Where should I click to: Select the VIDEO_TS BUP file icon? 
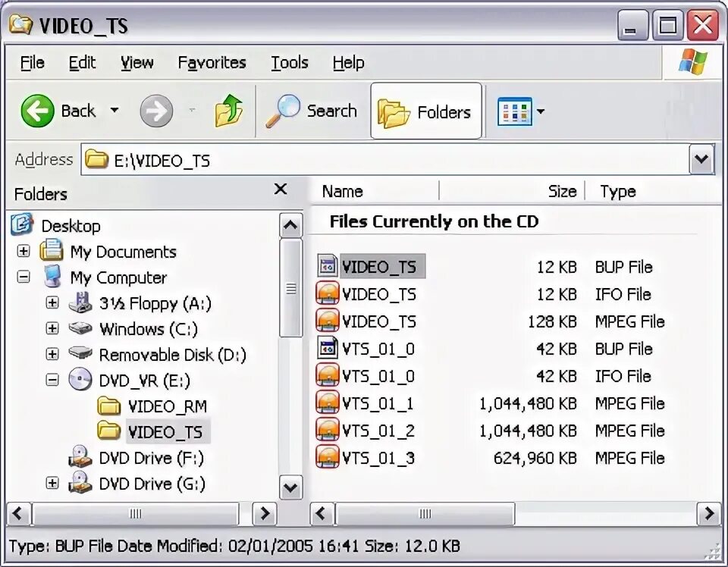tap(328, 266)
